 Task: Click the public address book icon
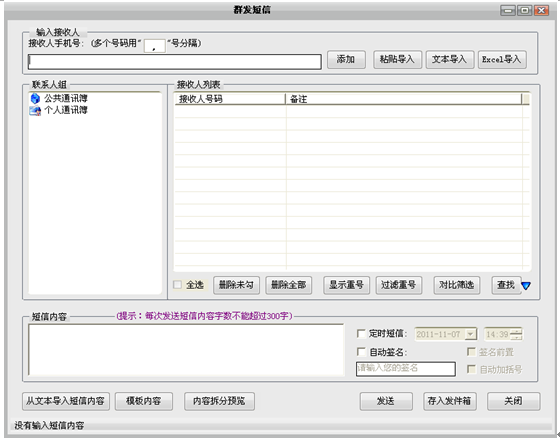(35, 98)
